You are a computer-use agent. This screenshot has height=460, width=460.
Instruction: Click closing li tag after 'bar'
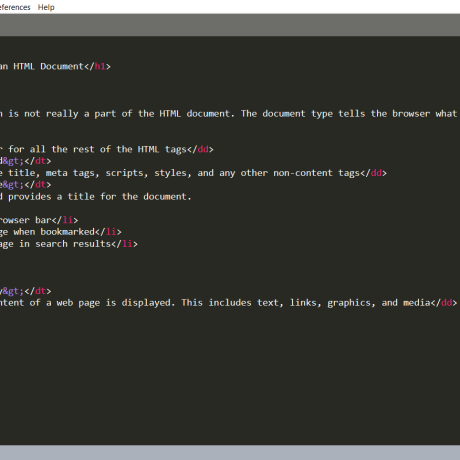click(65, 220)
